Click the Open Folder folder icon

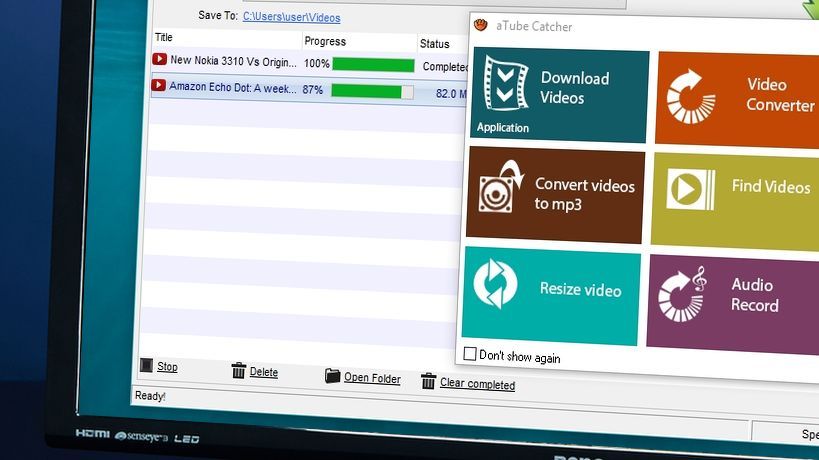[x=332, y=375]
